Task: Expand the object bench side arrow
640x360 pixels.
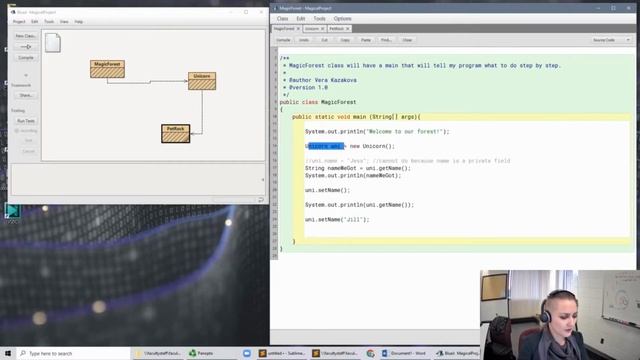Action: point(262,180)
